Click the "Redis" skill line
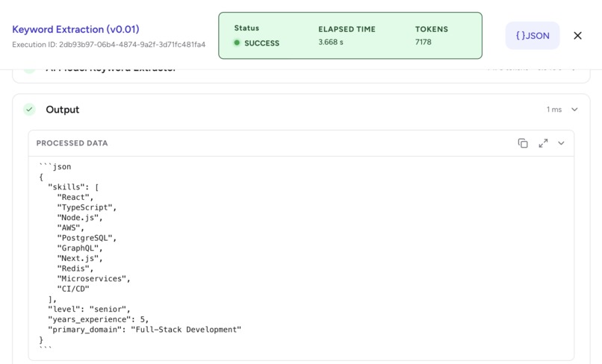This screenshot has width=602, height=364. tap(75, 269)
